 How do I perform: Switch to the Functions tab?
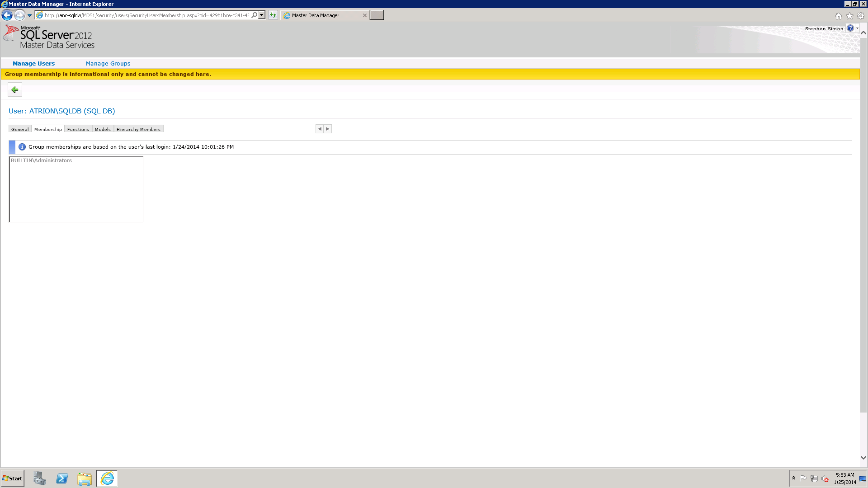click(78, 130)
